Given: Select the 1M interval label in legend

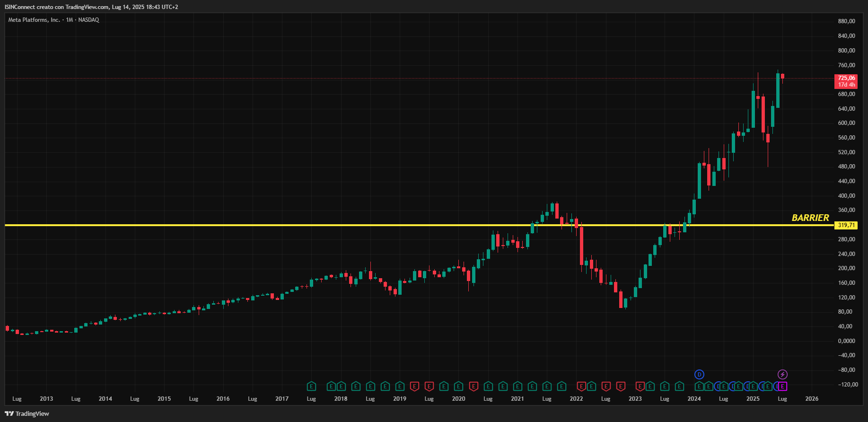Looking at the screenshot, I should [x=70, y=20].
